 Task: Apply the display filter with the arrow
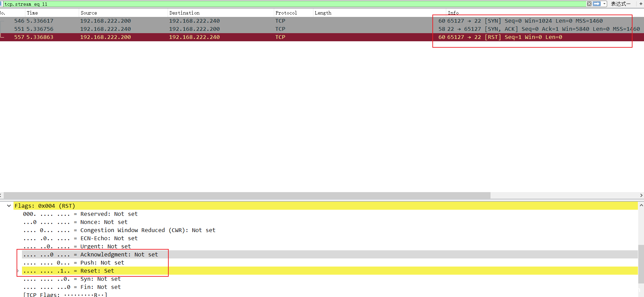pyautogui.click(x=597, y=4)
